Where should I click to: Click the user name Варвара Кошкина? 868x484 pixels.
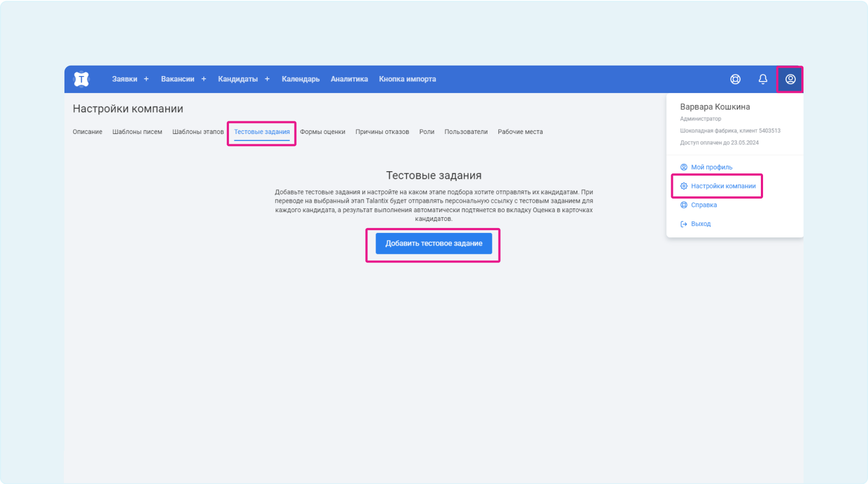[x=715, y=107]
